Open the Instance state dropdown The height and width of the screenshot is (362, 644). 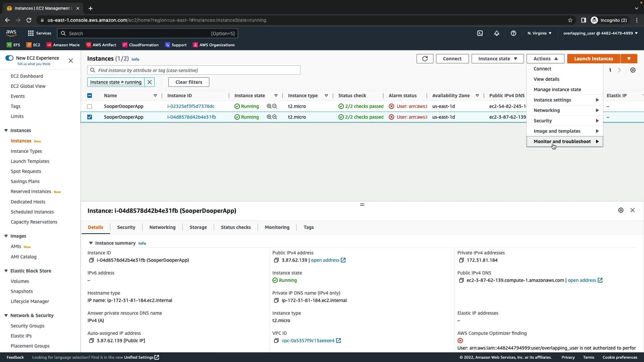tap(497, 59)
